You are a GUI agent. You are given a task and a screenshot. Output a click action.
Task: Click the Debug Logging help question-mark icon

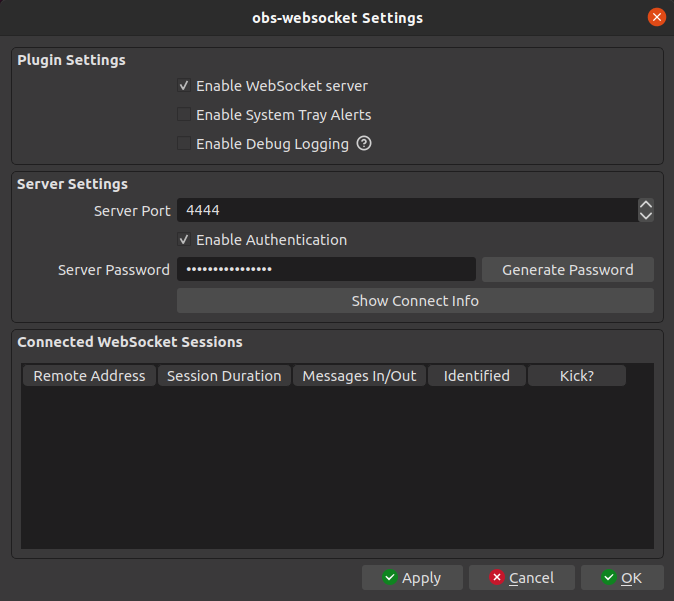364,143
